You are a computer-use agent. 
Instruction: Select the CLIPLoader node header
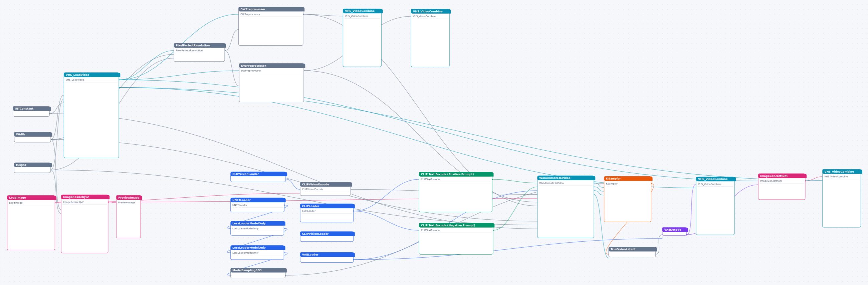[x=327, y=206]
